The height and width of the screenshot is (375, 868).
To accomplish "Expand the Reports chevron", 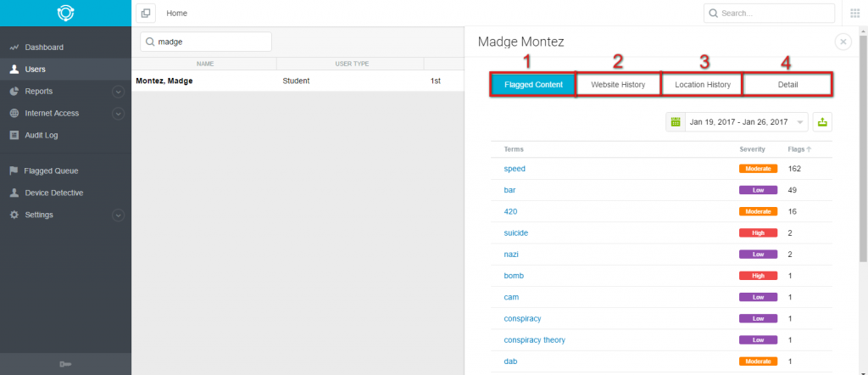I will click(x=118, y=92).
